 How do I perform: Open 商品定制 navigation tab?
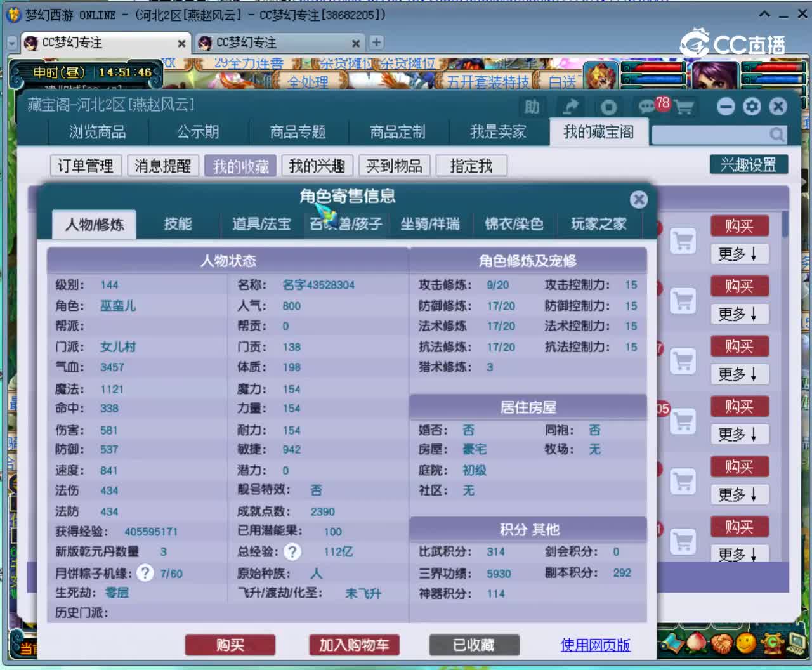tap(398, 132)
